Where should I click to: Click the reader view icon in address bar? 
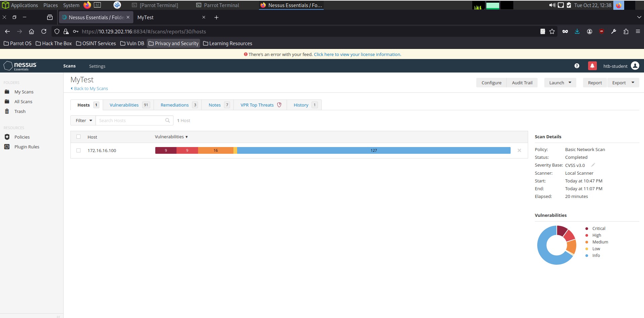click(543, 31)
